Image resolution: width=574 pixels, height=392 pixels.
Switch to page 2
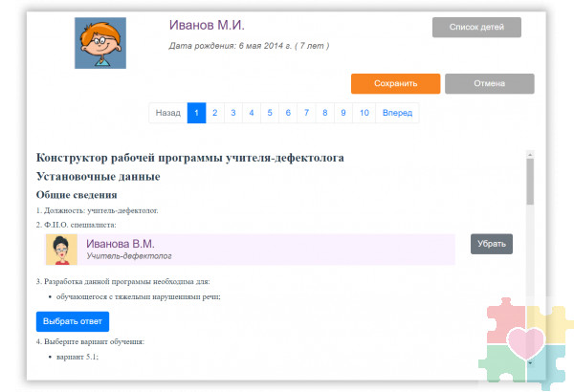click(214, 113)
